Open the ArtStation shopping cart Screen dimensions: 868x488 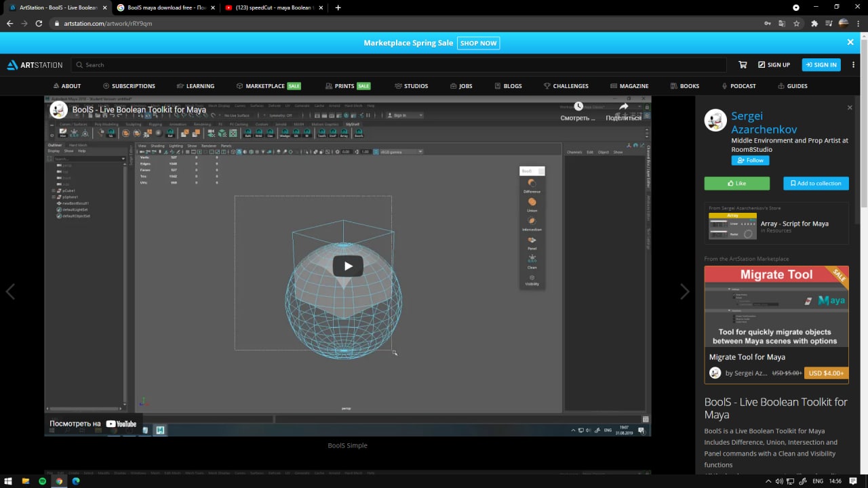[x=743, y=65]
